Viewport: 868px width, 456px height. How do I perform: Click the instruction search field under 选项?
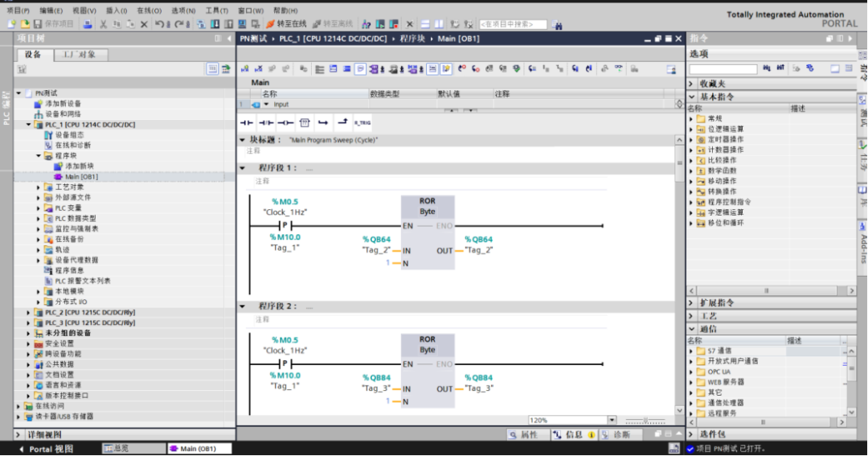coord(723,69)
